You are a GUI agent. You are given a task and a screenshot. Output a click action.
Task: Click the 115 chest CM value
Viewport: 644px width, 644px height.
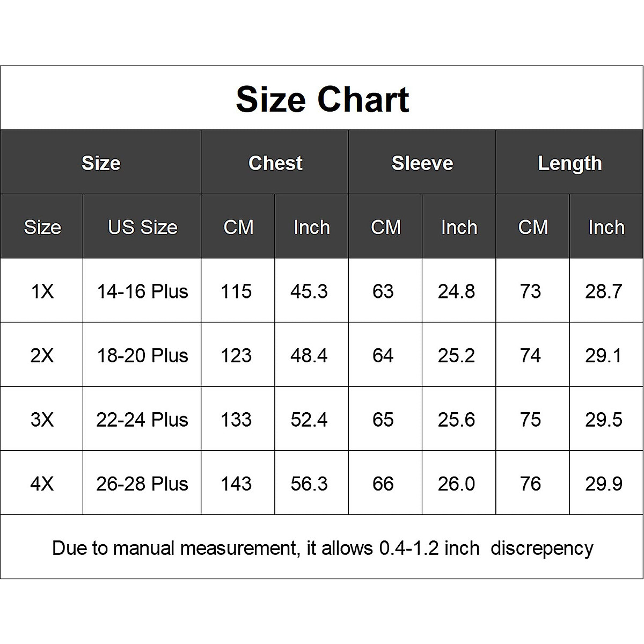tap(236, 291)
